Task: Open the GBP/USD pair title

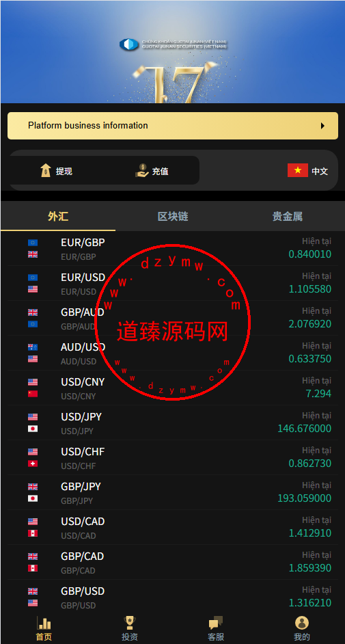Action: pyautogui.click(x=83, y=592)
